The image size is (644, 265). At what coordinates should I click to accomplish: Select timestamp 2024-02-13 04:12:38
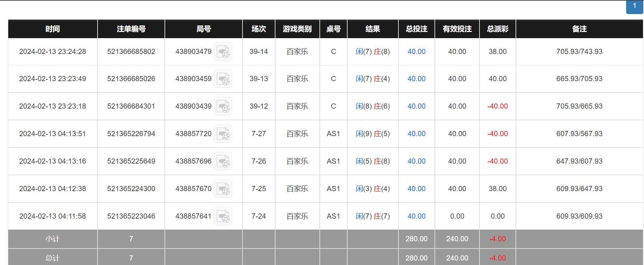tap(53, 189)
